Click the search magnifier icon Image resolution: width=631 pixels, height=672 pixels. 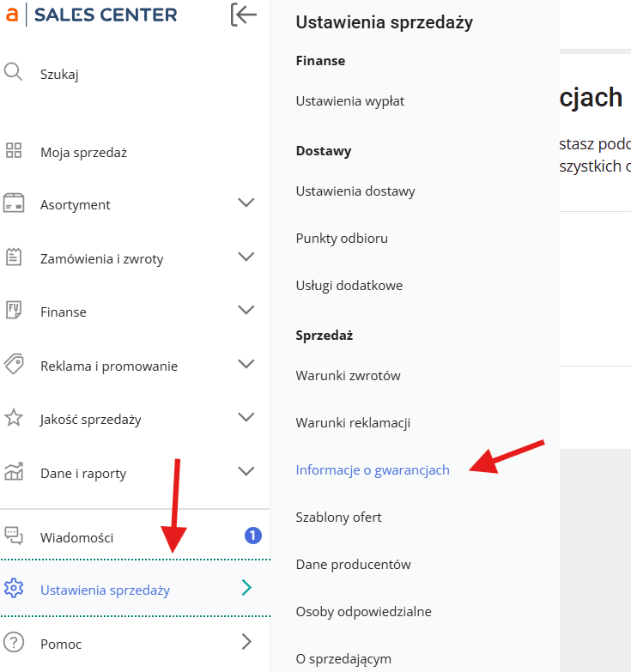click(x=13, y=72)
